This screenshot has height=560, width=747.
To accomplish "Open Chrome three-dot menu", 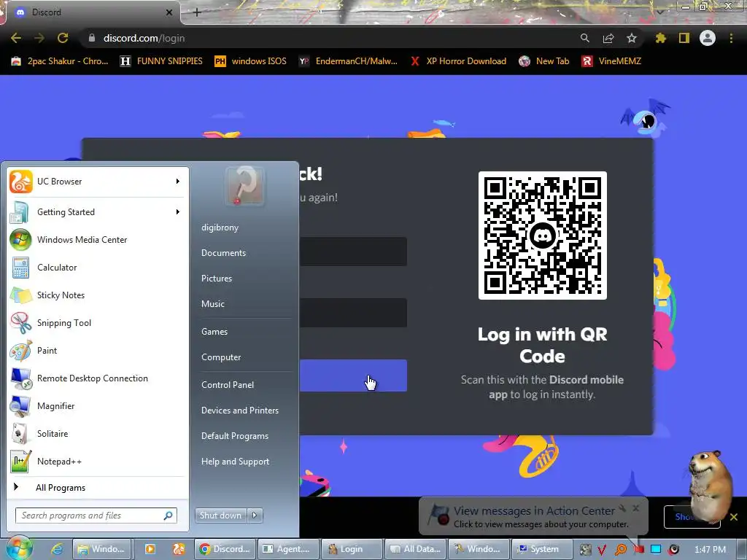I will click(731, 38).
